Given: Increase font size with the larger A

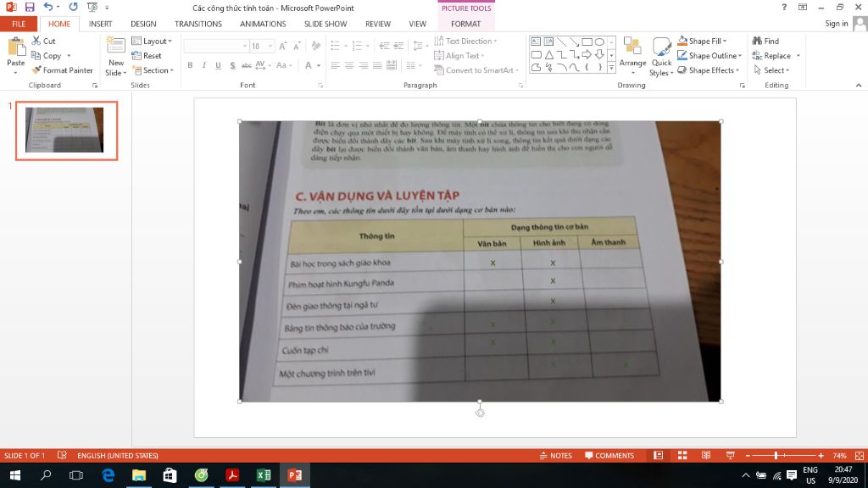Looking at the screenshot, I should pyautogui.click(x=283, y=46).
